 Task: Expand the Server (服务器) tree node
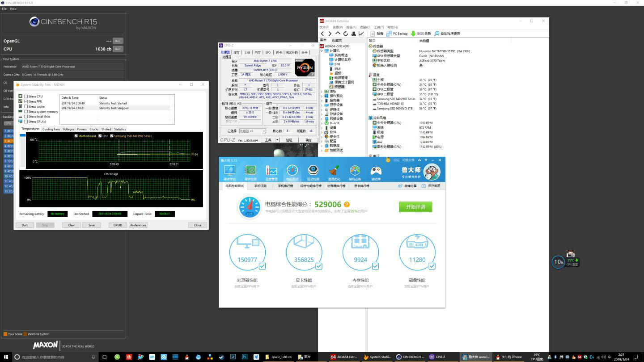point(322,100)
